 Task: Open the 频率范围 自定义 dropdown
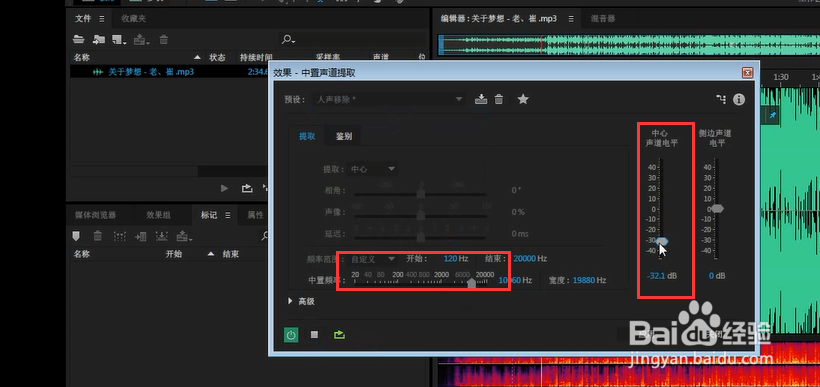click(373, 259)
